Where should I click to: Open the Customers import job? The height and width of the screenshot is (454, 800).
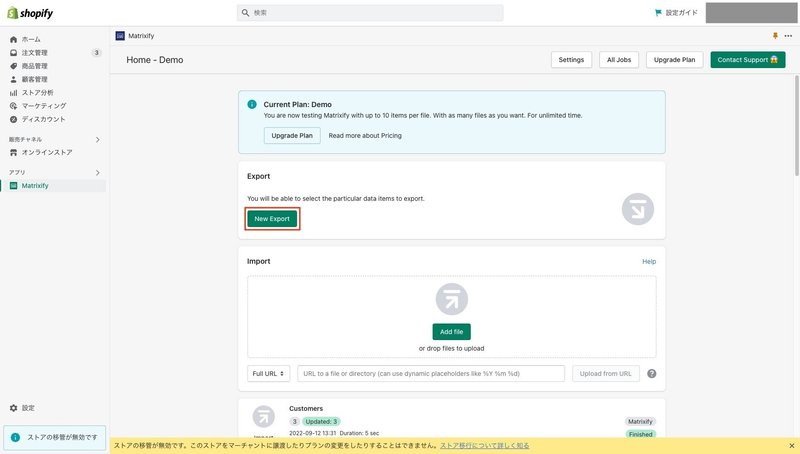tap(306, 409)
